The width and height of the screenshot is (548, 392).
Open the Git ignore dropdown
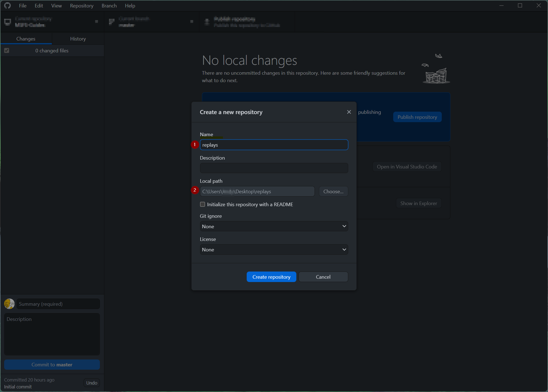274,226
